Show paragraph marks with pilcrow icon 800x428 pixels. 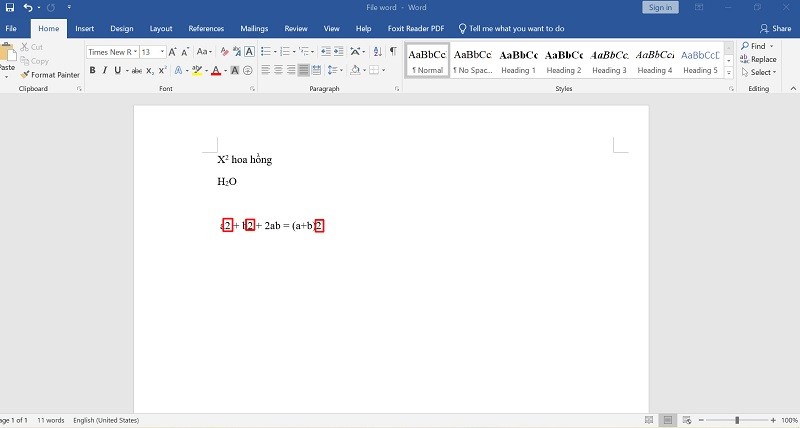393,52
